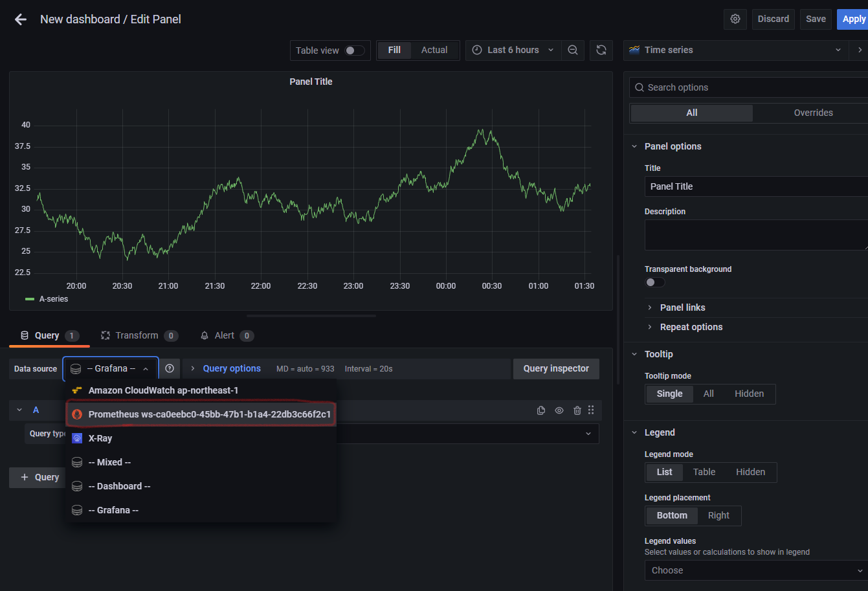Open Legend values Choose dropdown
The height and width of the screenshot is (591, 868).
pyautogui.click(x=756, y=570)
